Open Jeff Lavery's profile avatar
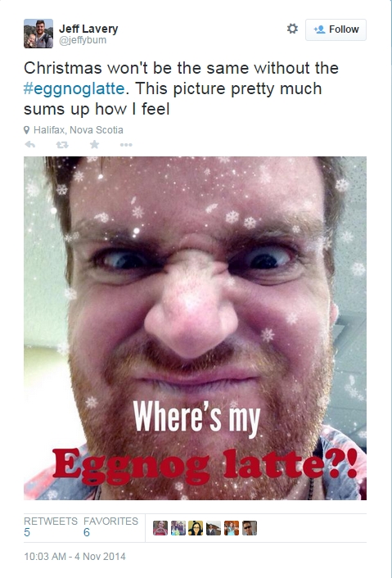392x578 pixels. [38, 34]
